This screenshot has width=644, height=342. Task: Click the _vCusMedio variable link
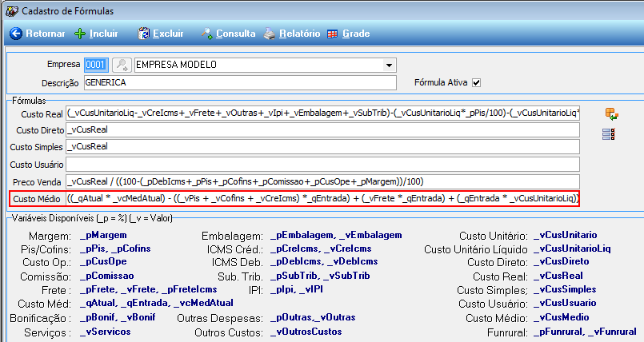(561, 317)
